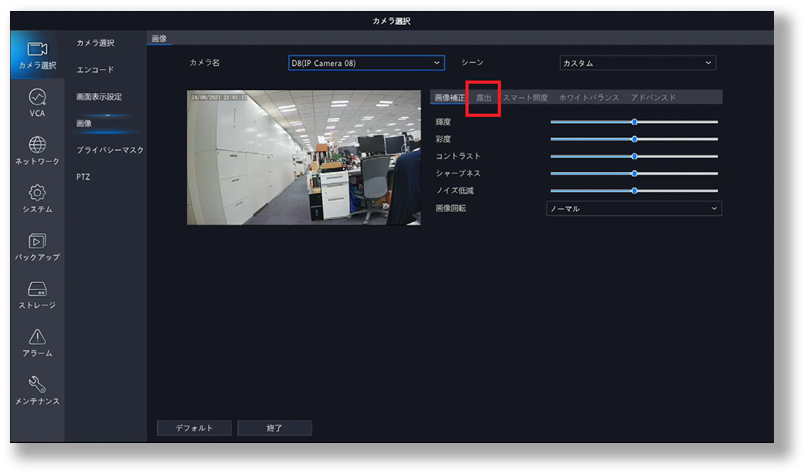Switch to the アドバンスド tab
This screenshot has width=809, height=476.
653,97
